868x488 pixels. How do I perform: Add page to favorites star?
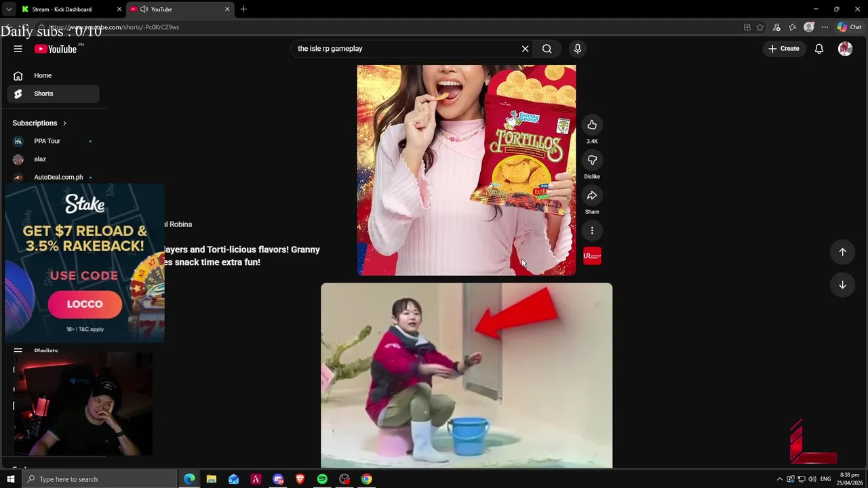point(760,27)
